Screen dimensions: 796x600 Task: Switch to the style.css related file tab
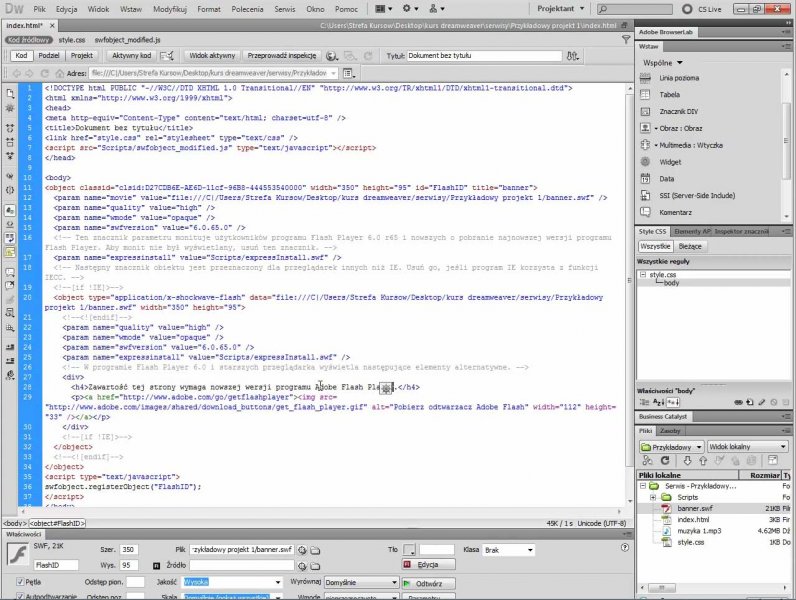pos(72,39)
